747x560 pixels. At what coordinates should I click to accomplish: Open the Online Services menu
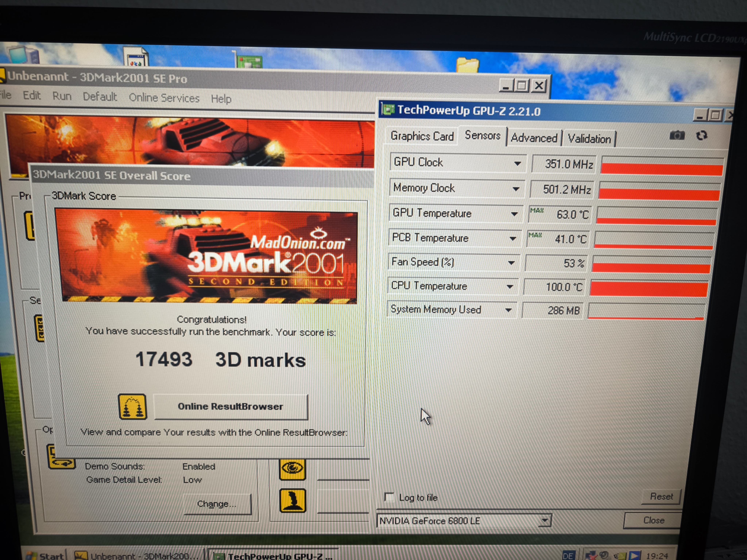[x=164, y=98]
